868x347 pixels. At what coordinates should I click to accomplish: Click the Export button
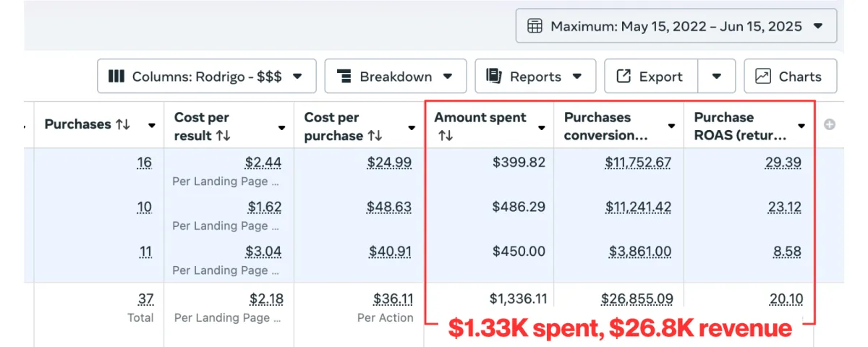coord(651,76)
